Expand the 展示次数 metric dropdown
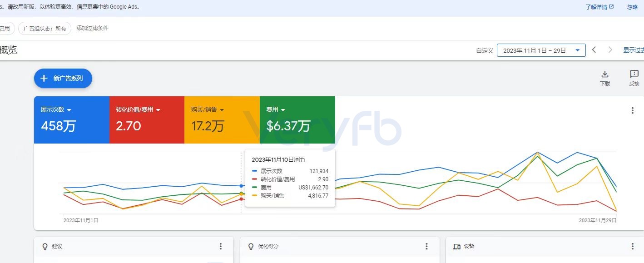Screen dimensions: 644x263 point(69,110)
